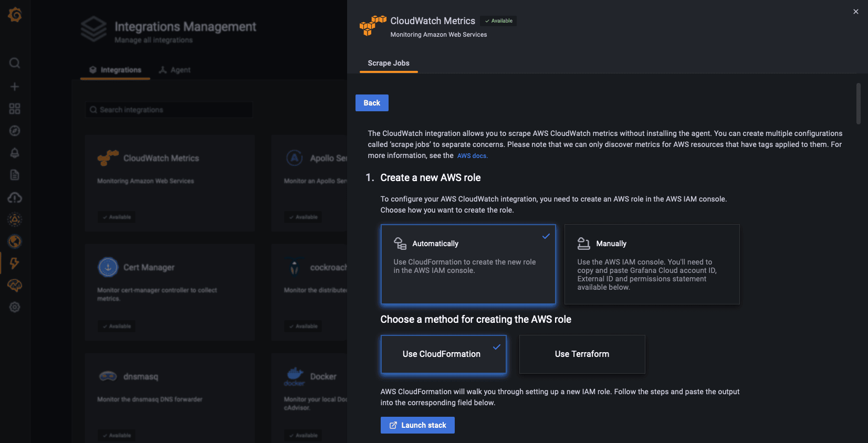Click the document page icon in the sidebar
The image size is (868, 443).
point(15,175)
